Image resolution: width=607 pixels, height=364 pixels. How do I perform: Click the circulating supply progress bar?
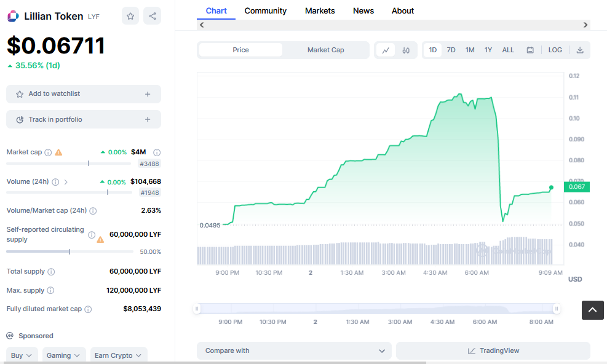pyautogui.click(x=69, y=251)
